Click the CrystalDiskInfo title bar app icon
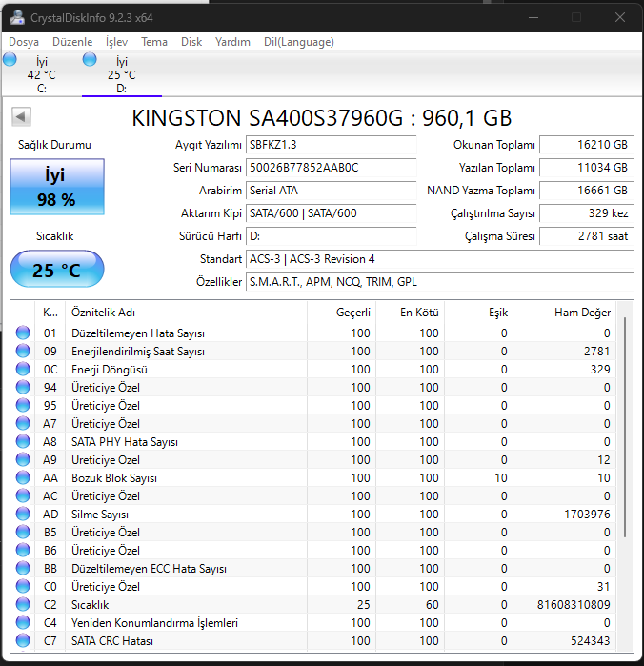The width and height of the screenshot is (644, 666). 17,17
